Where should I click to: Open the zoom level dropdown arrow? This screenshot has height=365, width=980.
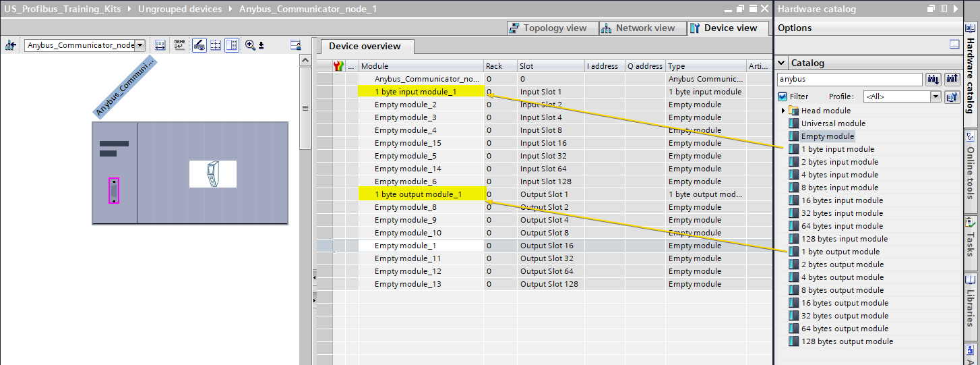(x=261, y=45)
